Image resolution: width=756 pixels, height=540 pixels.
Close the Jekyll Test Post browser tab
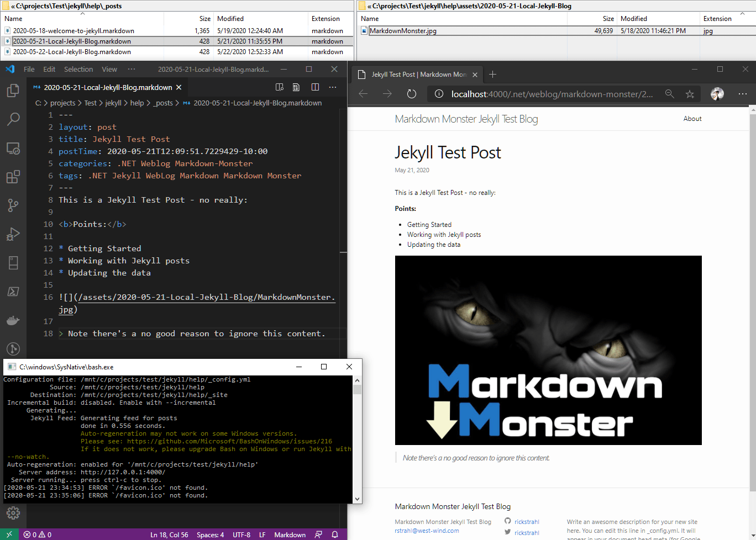point(475,74)
